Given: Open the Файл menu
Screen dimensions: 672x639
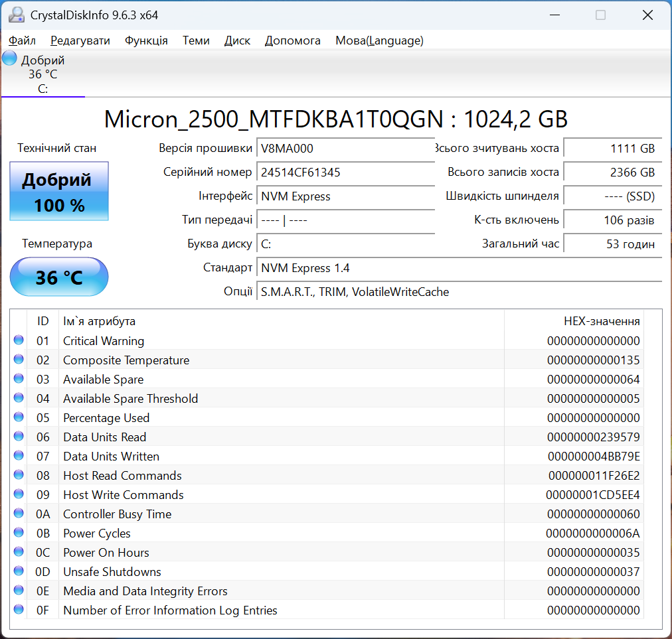Looking at the screenshot, I should point(22,40).
